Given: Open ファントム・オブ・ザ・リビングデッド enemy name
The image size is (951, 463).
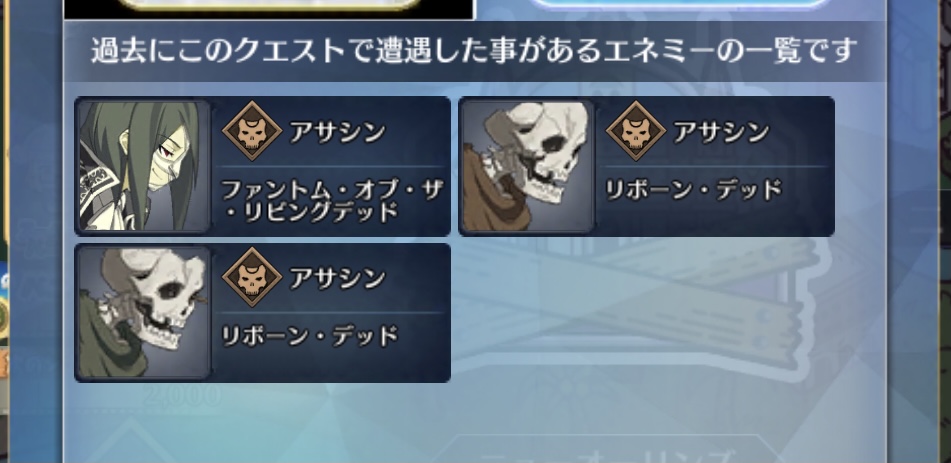Looking at the screenshot, I should click(x=331, y=201).
